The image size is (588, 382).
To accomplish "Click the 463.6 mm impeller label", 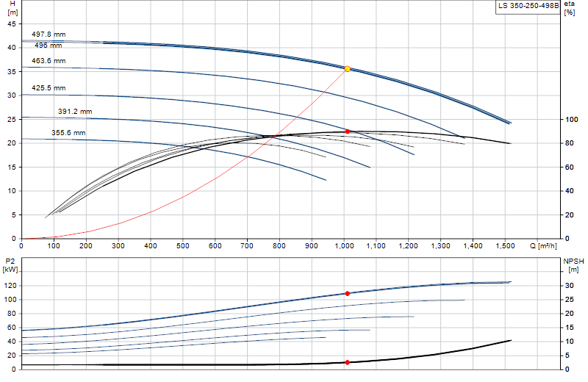I will point(49,61).
